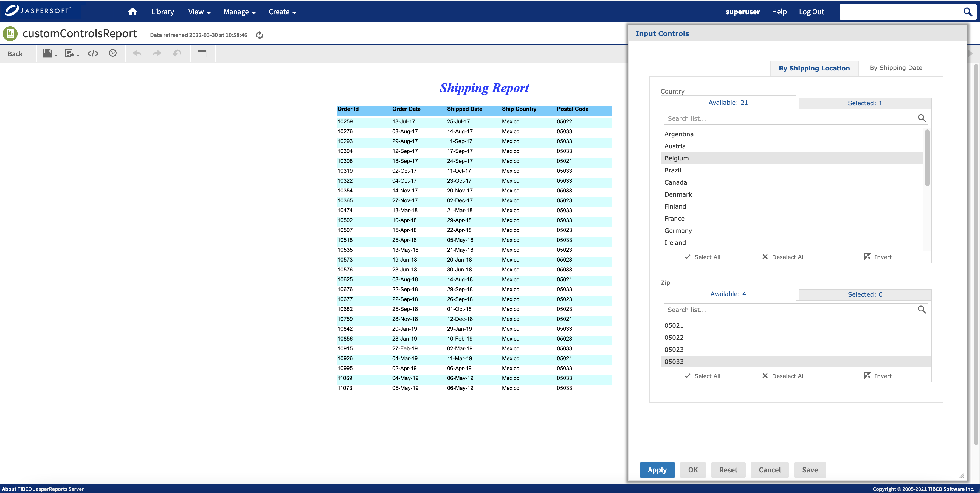The width and height of the screenshot is (980, 493).
Task: Show Zip Selected: 0 tab
Action: tap(865, 294)
